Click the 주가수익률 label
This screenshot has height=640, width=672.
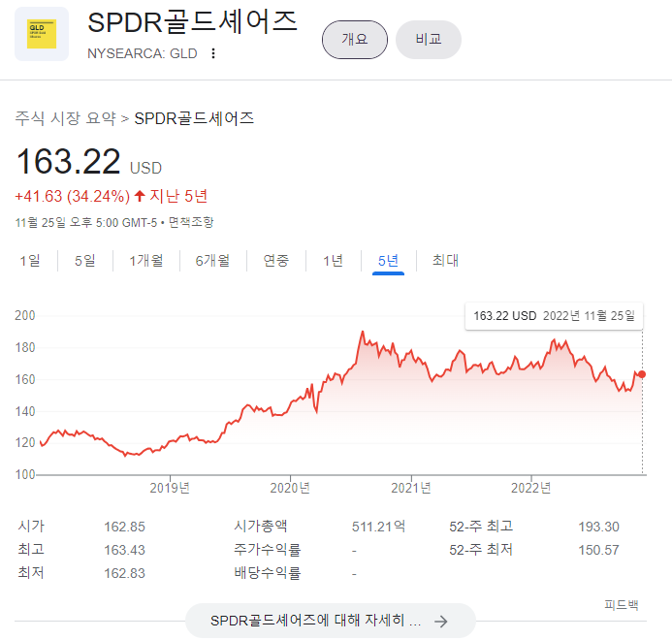tap(268, 550)
